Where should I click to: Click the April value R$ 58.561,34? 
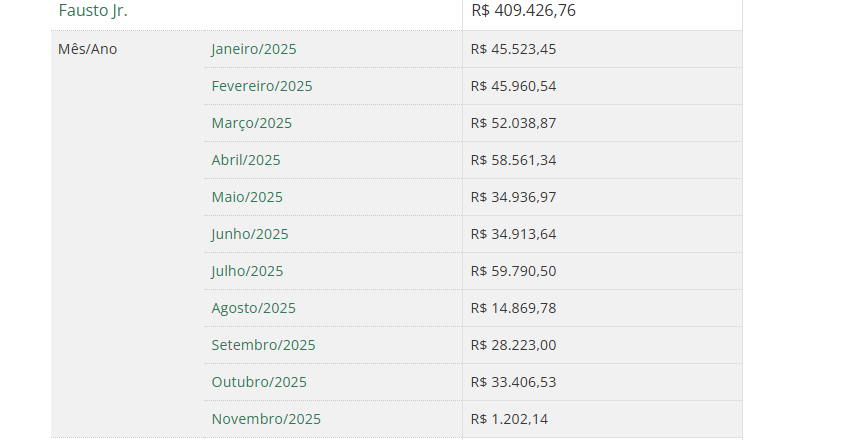click(x=513, y=160)
